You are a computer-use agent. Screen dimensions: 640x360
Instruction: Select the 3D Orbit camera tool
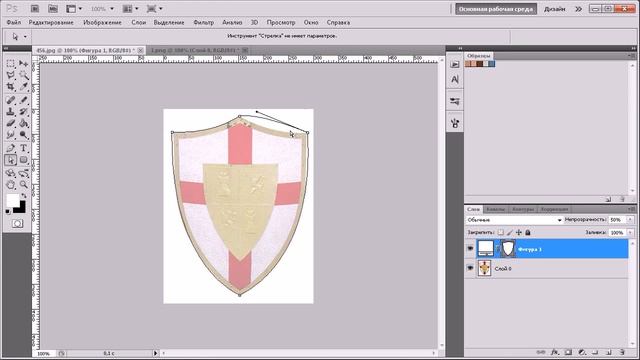click(24, 173)
